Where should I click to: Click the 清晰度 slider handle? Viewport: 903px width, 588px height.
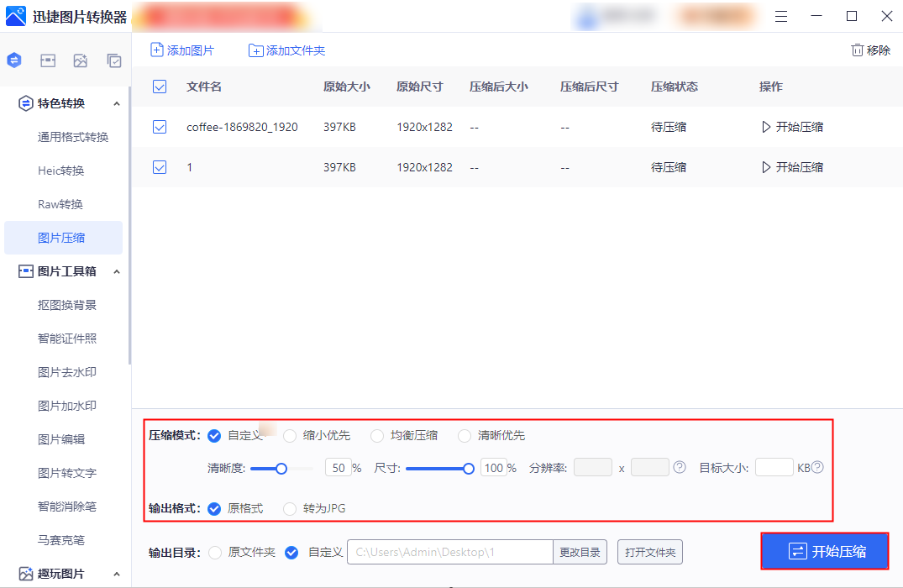(x=281, y=469)
